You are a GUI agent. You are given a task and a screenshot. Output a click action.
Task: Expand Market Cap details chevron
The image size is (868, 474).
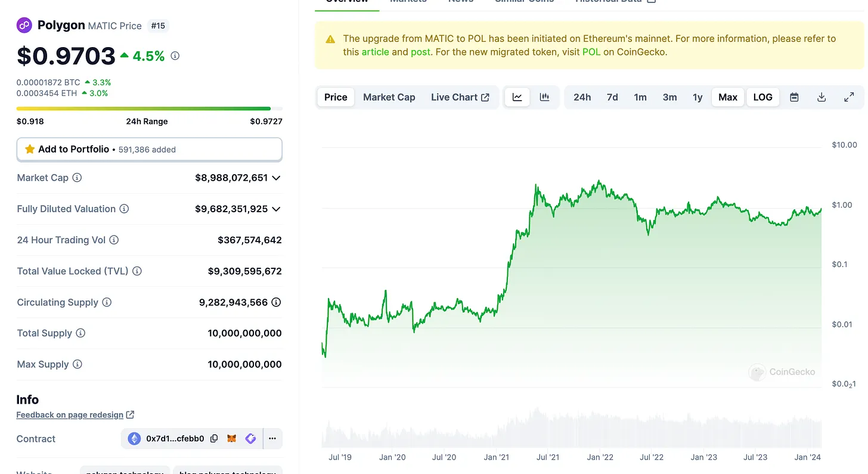pyautogui.click(x=275, y=178)
